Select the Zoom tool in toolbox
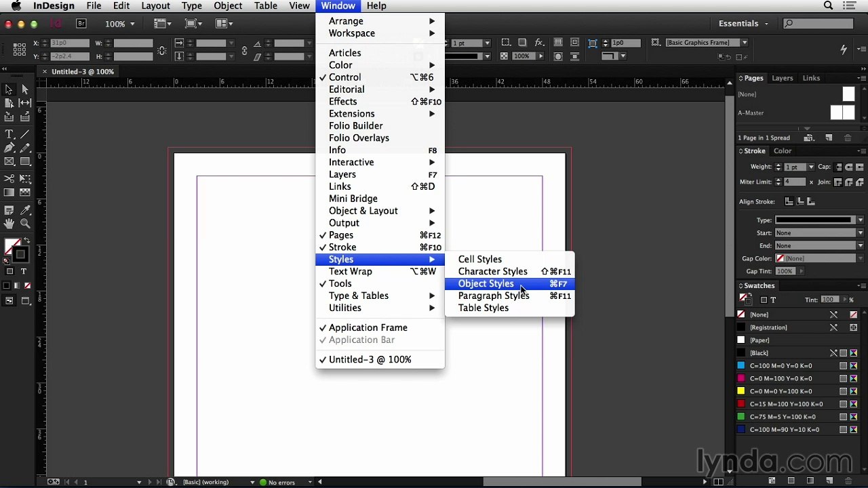 point(25,224)
